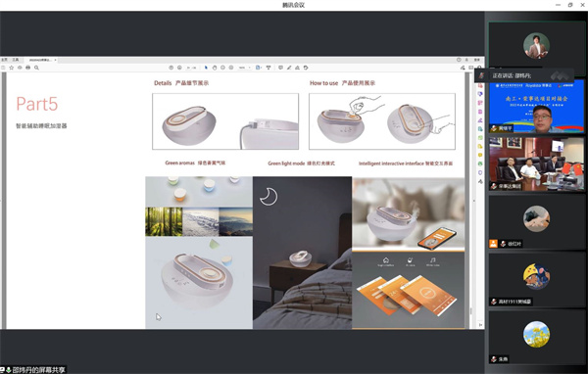Select the hand pan tool
The height and width of the screenshot is (374, 588).
(x=215, y=68)
